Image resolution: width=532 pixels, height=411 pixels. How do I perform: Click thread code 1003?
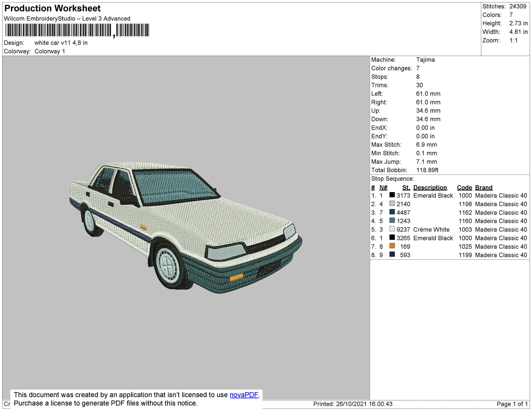pyautogui.click(x=465, y=230)
